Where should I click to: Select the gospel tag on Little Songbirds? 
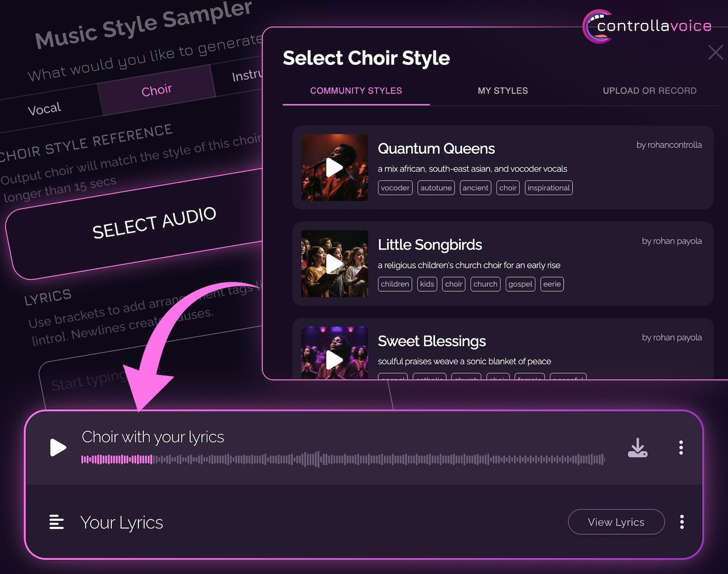(520, 284)
